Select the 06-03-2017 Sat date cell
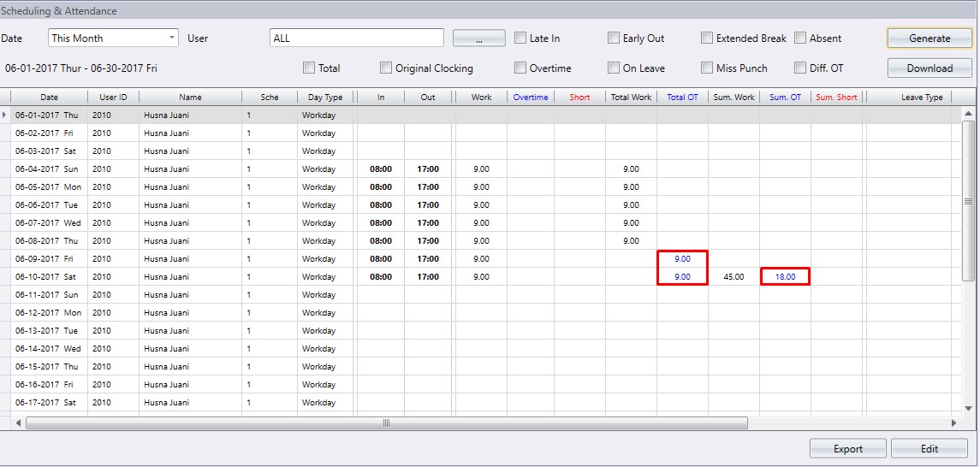This screenshot has height=467, width=980. click(50, 151)
